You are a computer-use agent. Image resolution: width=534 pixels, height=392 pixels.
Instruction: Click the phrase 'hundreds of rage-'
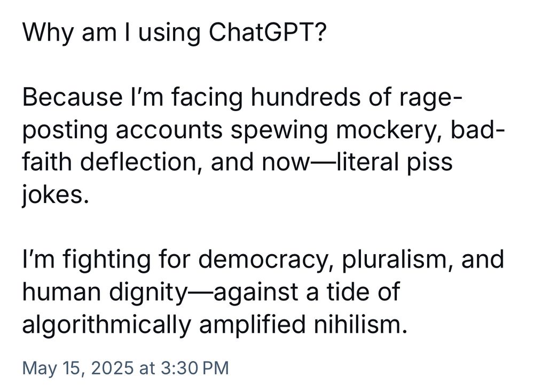[x=356, y=97]
